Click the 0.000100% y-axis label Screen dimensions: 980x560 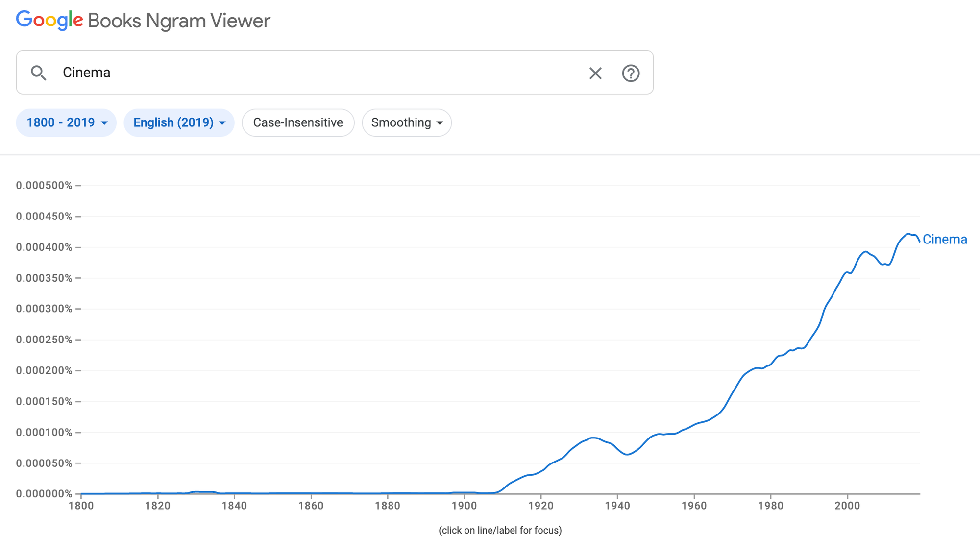[44, 432]
